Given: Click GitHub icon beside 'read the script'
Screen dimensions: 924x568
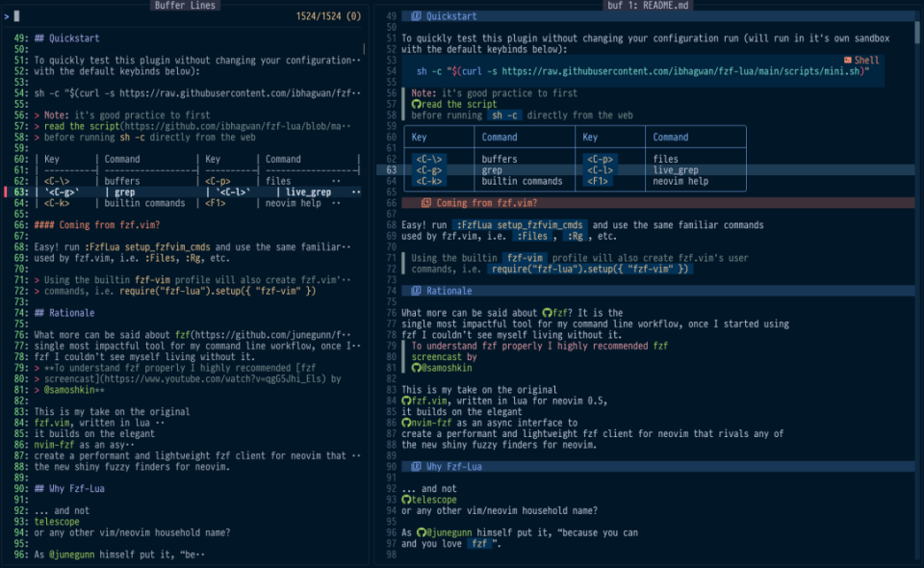Looking at the screenshot, I should [x=416, y=104].
